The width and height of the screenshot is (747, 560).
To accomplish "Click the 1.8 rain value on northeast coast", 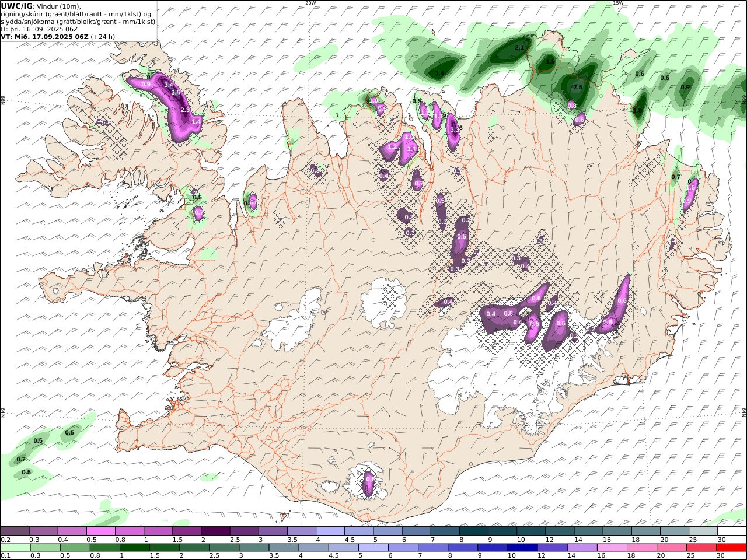I will [x=637, y=110].
